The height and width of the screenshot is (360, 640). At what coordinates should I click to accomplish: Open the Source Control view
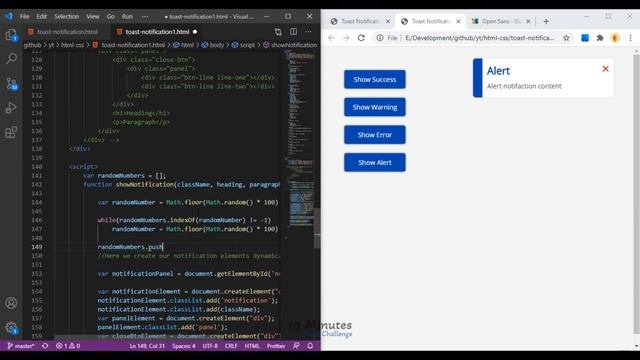tap(11, 84)
